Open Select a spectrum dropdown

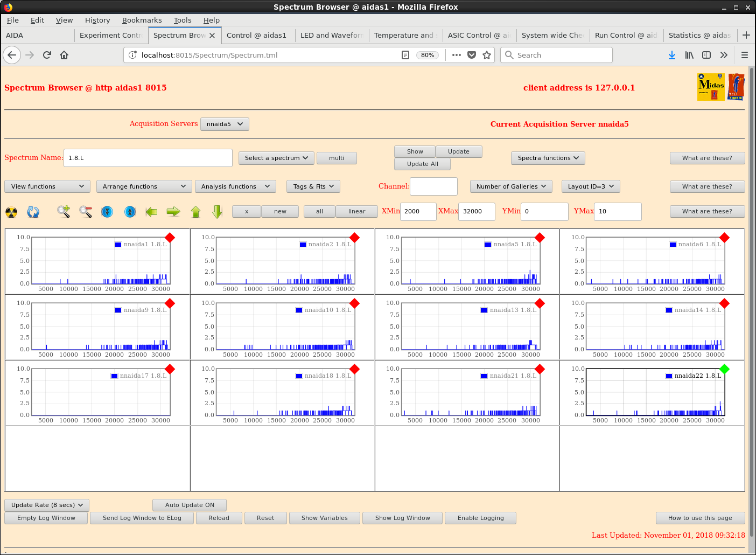[x=276, y=158]
